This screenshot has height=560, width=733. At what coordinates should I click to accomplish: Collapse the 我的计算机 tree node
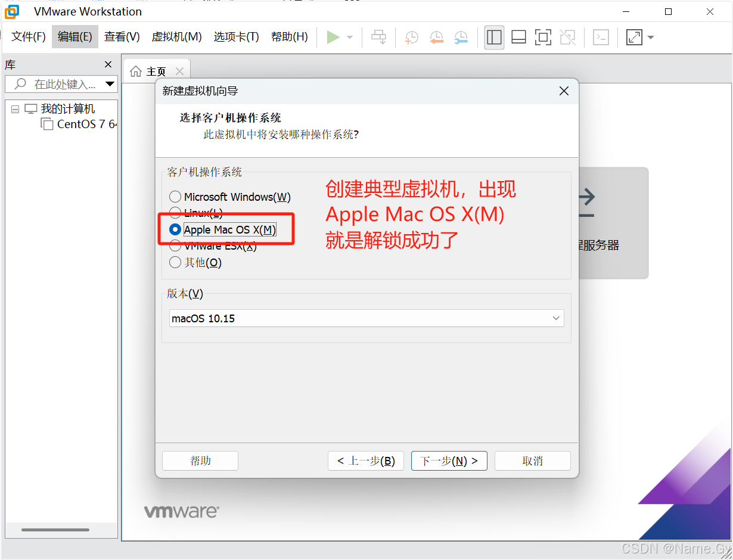click(15, 110)
